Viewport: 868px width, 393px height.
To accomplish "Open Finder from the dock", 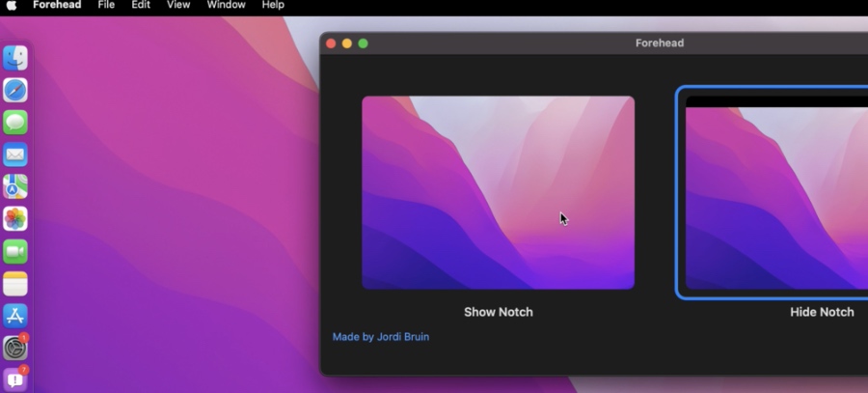I will [x=14, y=58].
